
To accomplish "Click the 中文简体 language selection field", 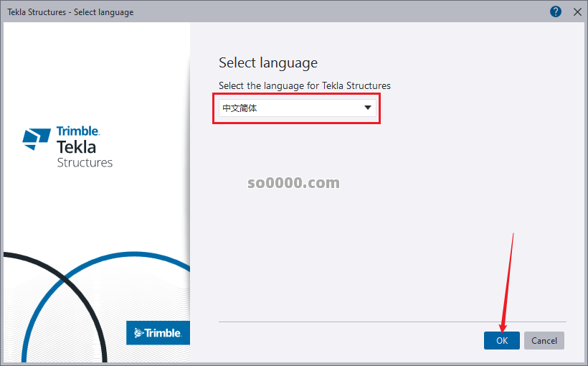I will [x=297, y=108].
